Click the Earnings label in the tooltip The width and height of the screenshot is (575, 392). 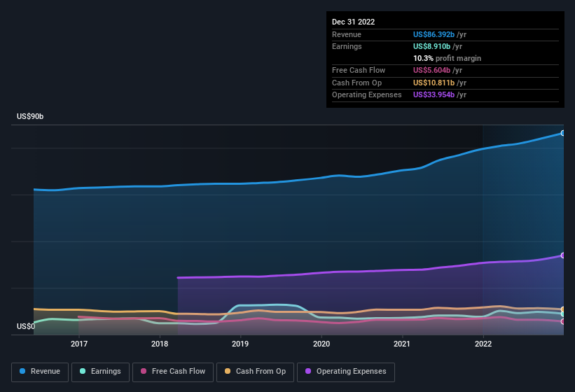pos(347,46)
